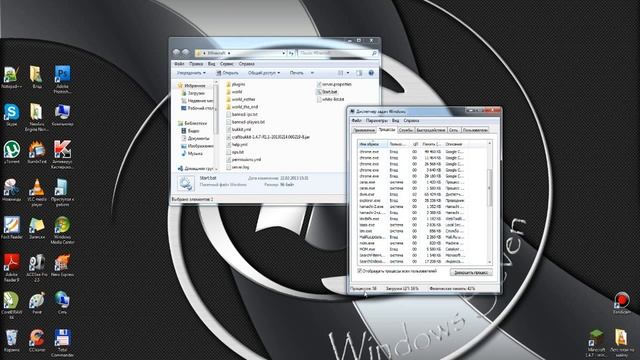Viewport: 640px width, 360px height.
Task: Sort processes by Memory column header
Action: (x=432, y=144)
